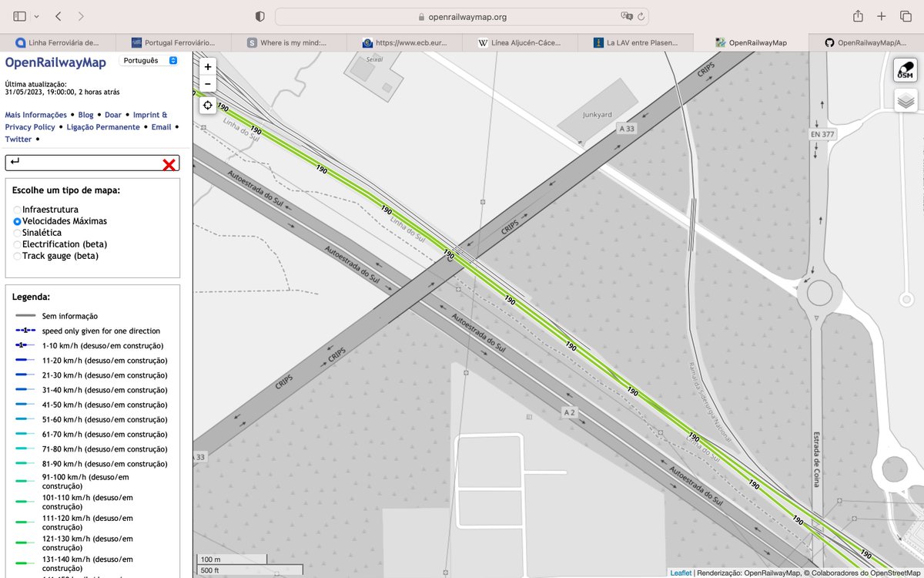
Task: Open the Blog link
Action: (x=85, y=115)
